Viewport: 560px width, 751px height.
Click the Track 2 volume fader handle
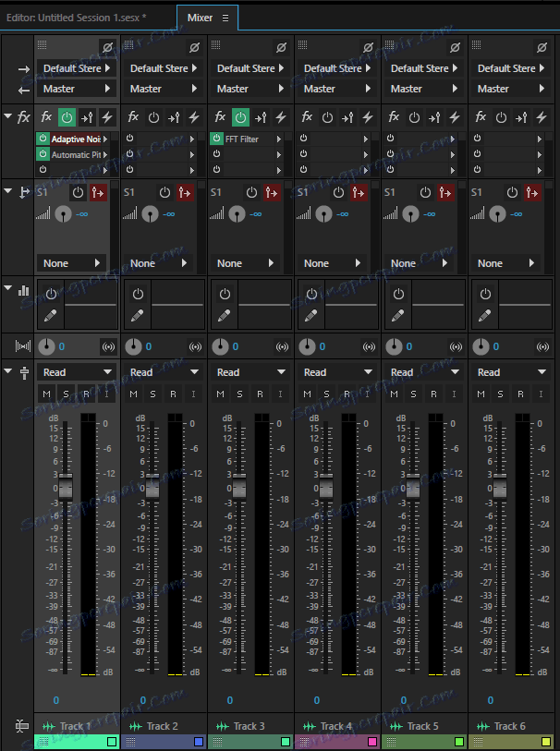[x=152, y=487]
